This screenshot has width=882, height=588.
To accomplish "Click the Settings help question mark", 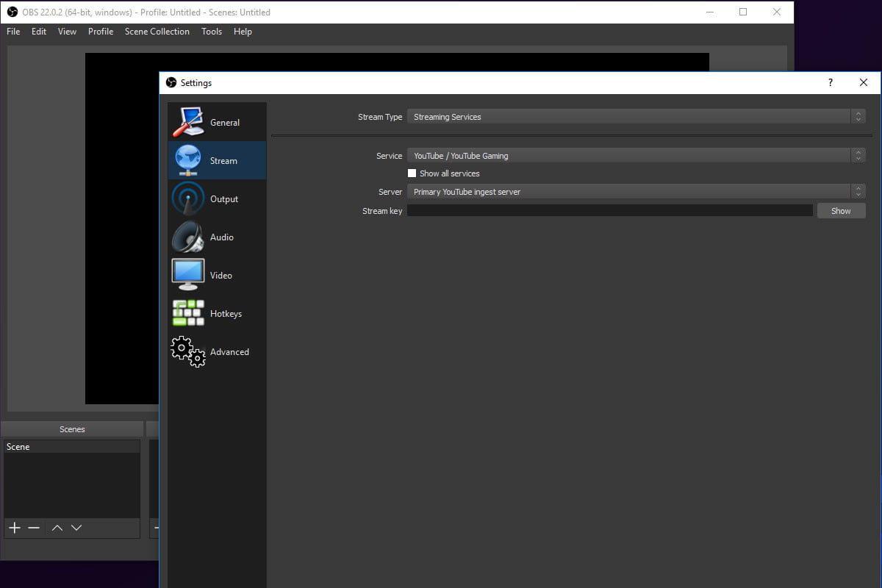I will [x=830, y=82].
